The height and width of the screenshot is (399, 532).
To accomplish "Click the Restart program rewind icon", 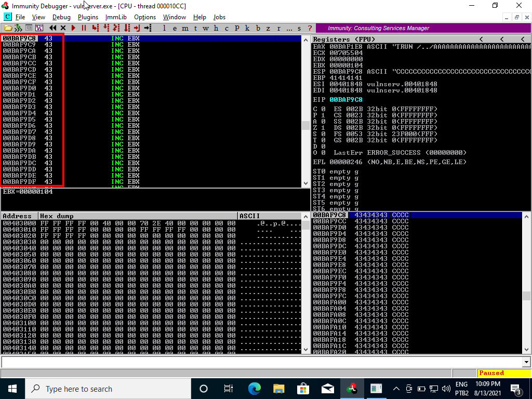I will click(53, 28).
